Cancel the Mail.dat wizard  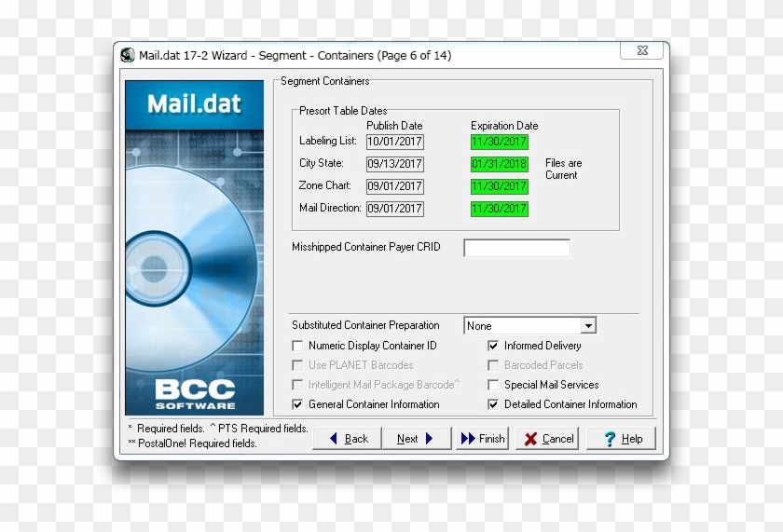click(x=548, y=439)
